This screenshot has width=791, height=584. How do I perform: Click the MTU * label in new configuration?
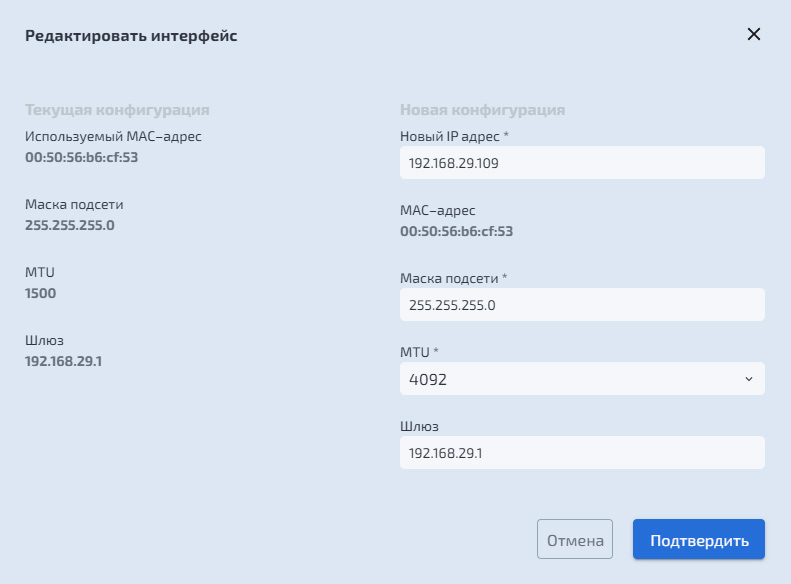click(419, 352)
